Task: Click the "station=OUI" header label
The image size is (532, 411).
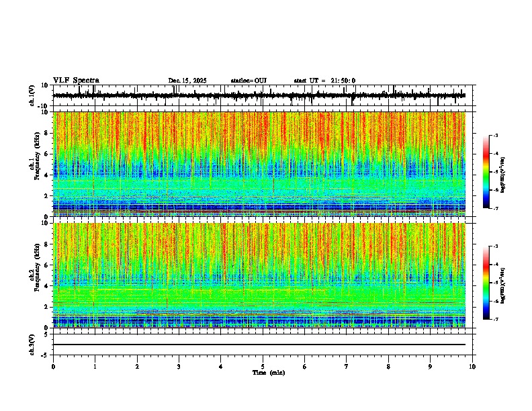Action: [249, 81]
